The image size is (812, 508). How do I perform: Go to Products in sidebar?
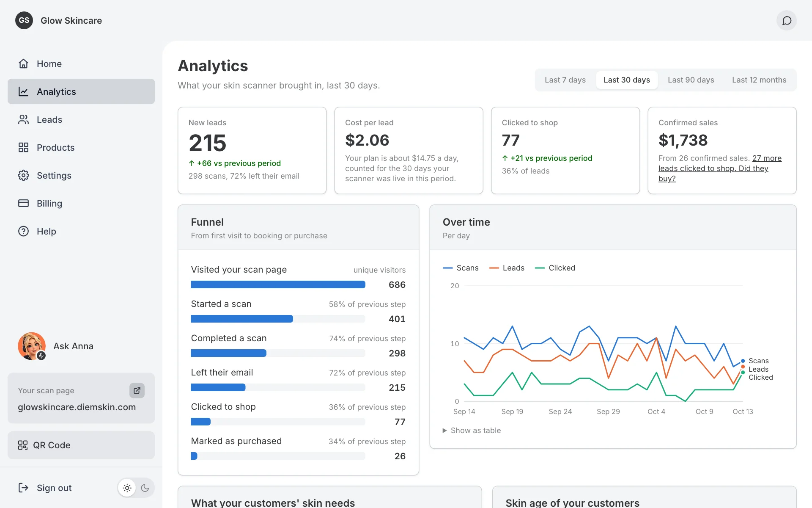81,147
